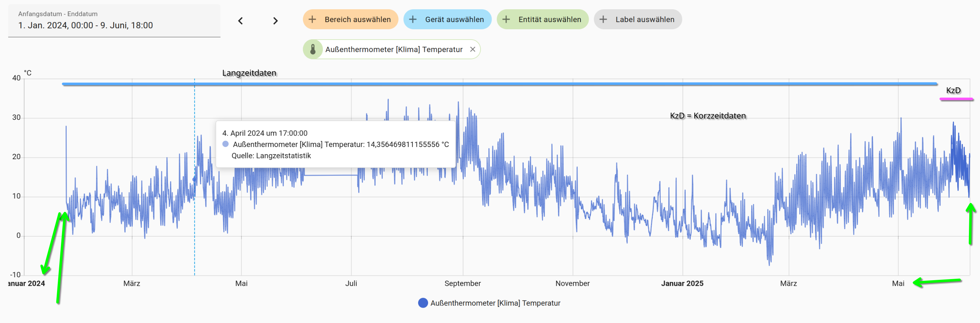This screenshot has width=980, height=323.
Task: Advance to next date range with right chevron
Action: click(x=275, y=21)
